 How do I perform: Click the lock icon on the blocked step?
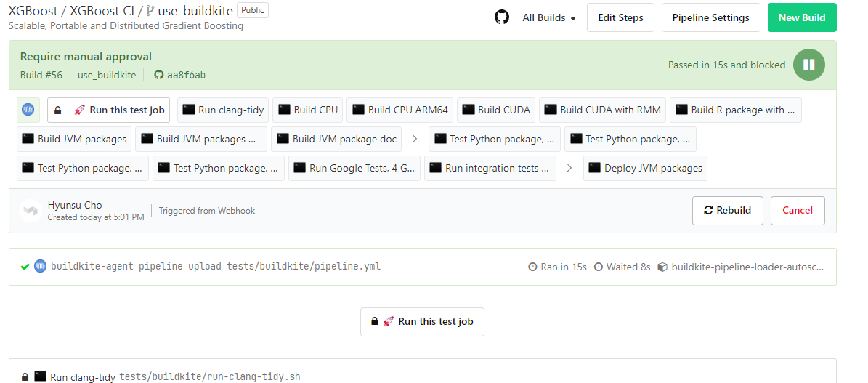tap(57, 110)
